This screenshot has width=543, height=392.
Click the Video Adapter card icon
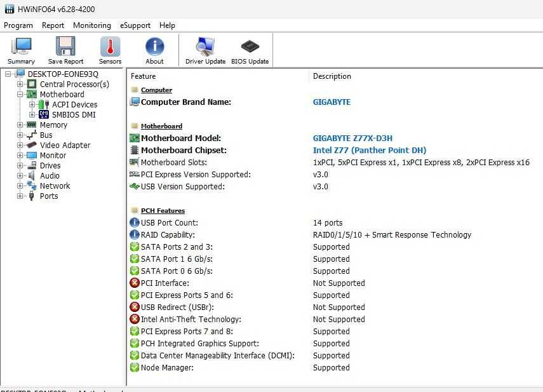pos(32,145)
